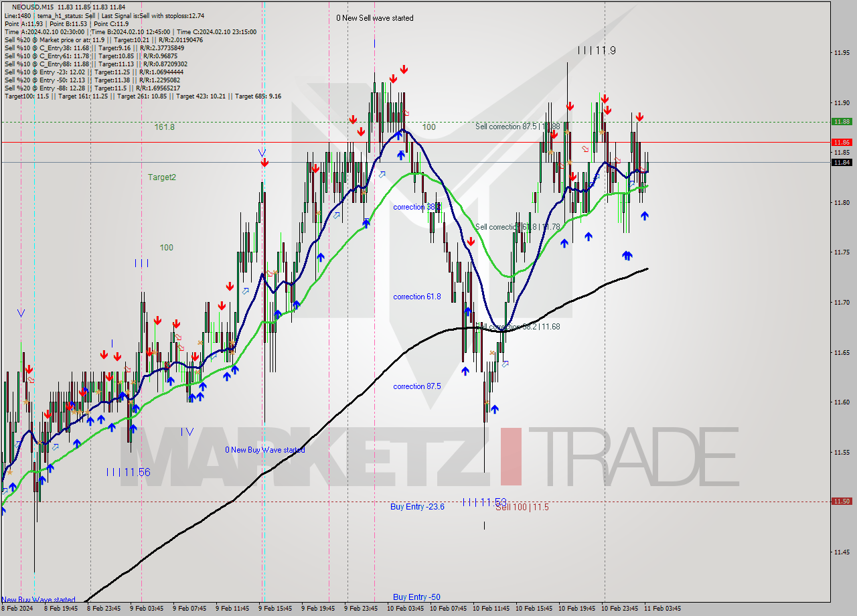857x616 pixels.
Task: Click the '0 New Sell wave started' label
Action: [x=375, y=18]
